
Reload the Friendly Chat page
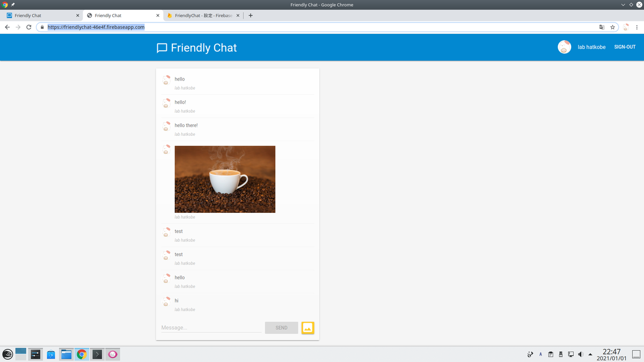point(29,27)
